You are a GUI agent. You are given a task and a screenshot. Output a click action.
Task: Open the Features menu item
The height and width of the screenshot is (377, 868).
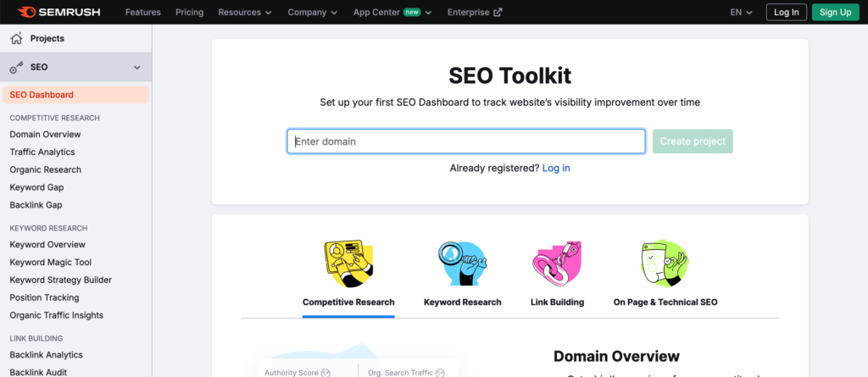[x=142, y=12]
